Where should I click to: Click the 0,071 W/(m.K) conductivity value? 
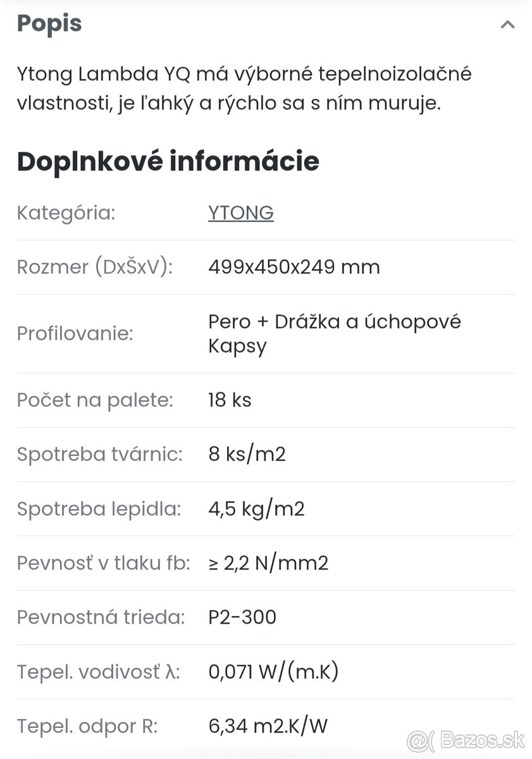(273, 672)
